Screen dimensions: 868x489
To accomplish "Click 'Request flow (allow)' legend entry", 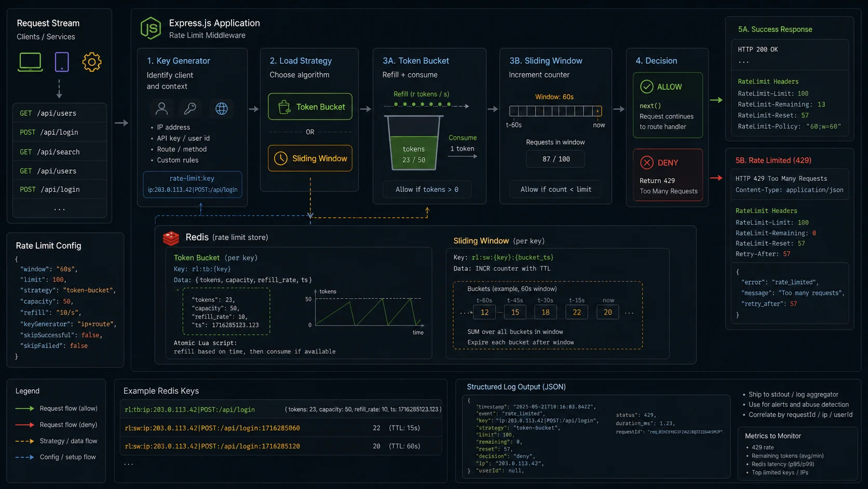I will tap(57, 408).
